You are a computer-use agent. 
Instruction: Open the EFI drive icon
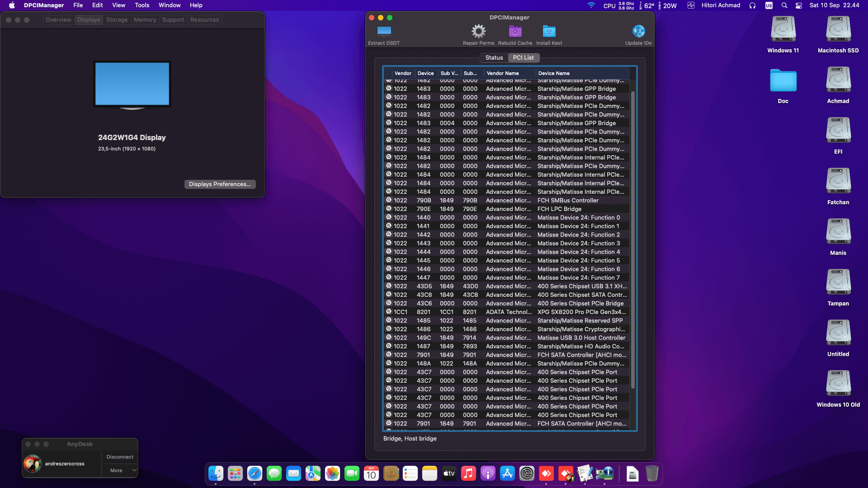pyautogui.click(x=838, y=131)
